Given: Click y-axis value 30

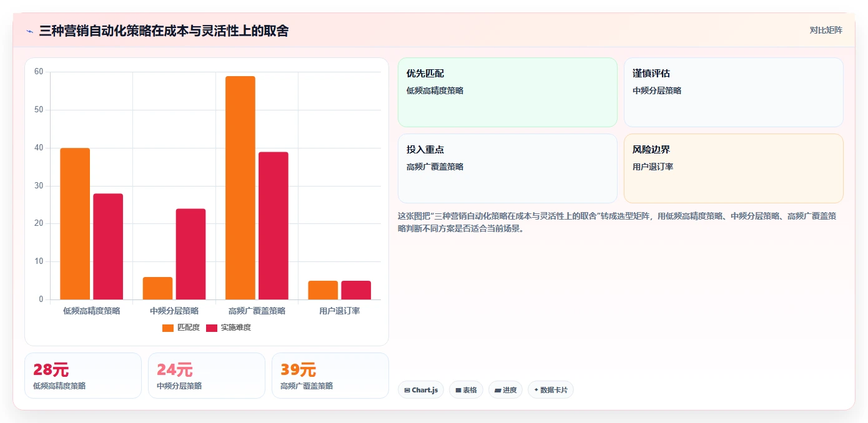Looking at the screenshot, I should (39, 186).
